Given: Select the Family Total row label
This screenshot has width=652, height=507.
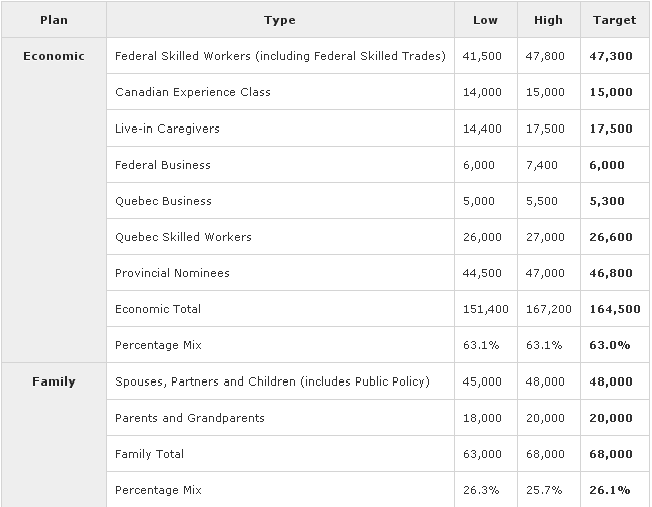Looking at the screenshot, I should 150,454.
